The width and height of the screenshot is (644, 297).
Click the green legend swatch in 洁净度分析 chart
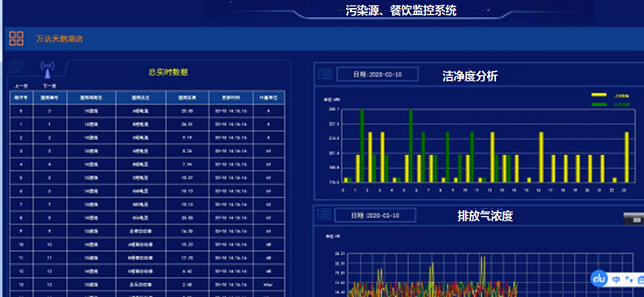(598, 105)
